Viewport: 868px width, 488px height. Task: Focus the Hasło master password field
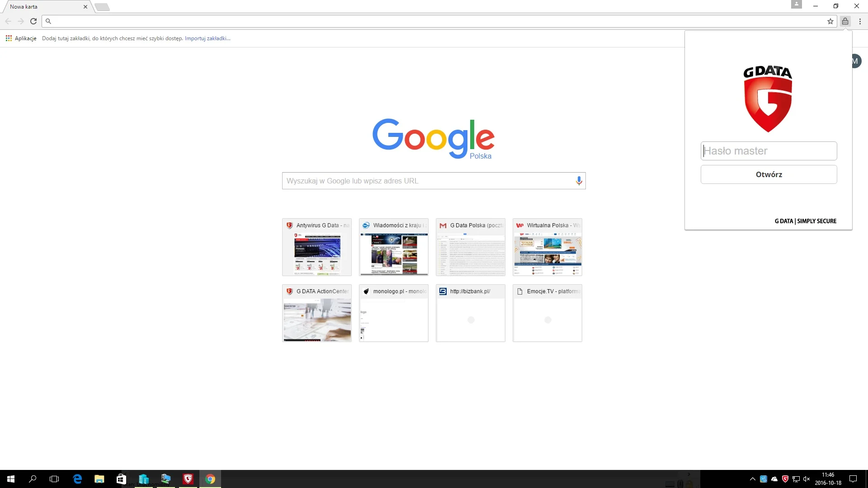point(769,151)
